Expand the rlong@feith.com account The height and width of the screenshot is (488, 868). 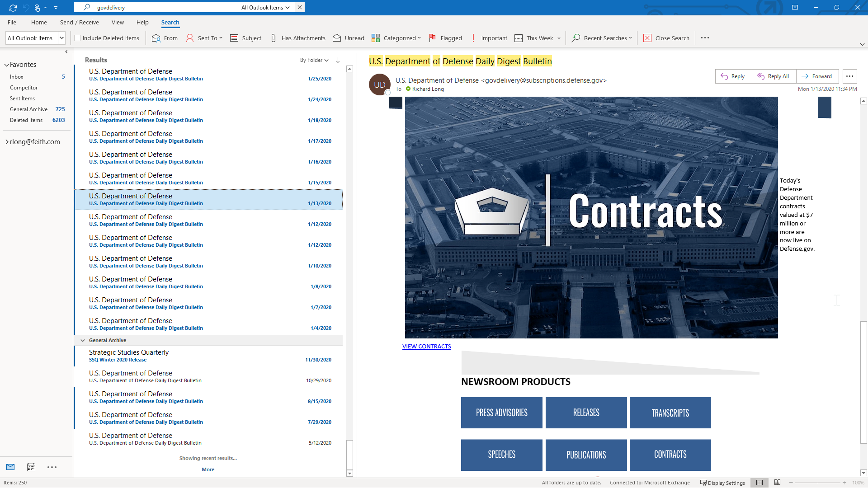pos(7,142)
